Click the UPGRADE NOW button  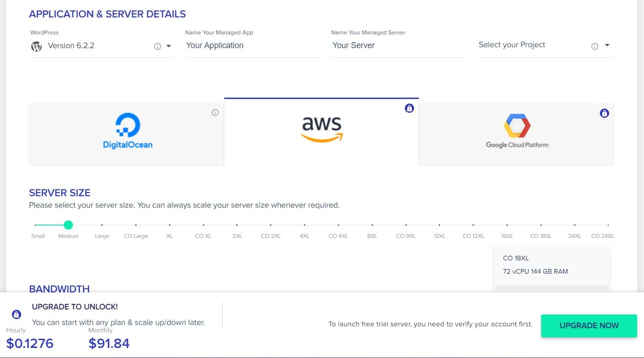point(589,325)
